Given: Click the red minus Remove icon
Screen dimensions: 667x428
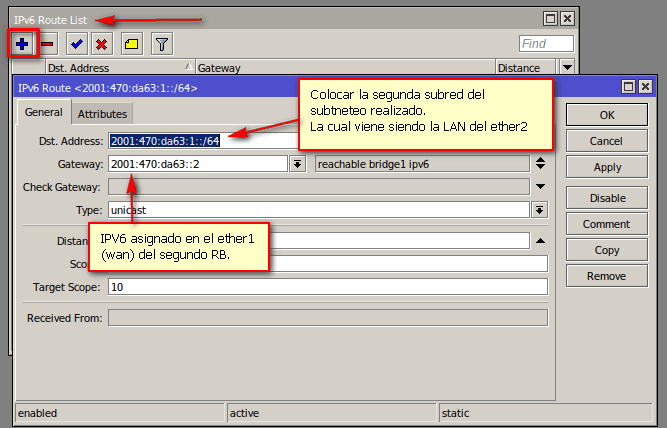Looking at the screenshot, I should click(x=48, y=43).
